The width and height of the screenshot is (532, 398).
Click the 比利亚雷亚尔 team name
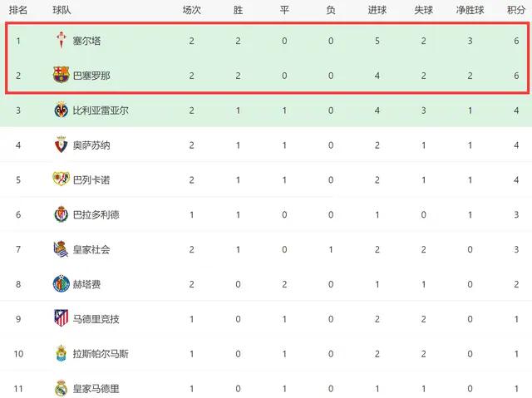pos(101,111)
